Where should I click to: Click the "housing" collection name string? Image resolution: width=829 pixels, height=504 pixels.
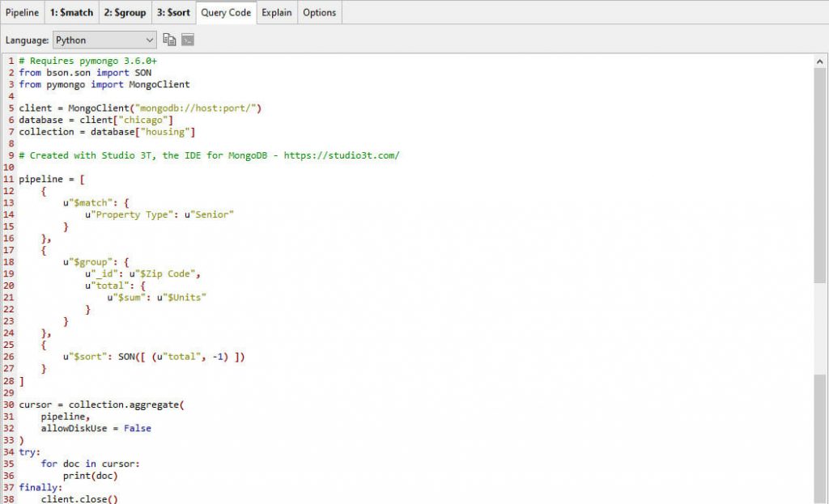pos(165,132)
